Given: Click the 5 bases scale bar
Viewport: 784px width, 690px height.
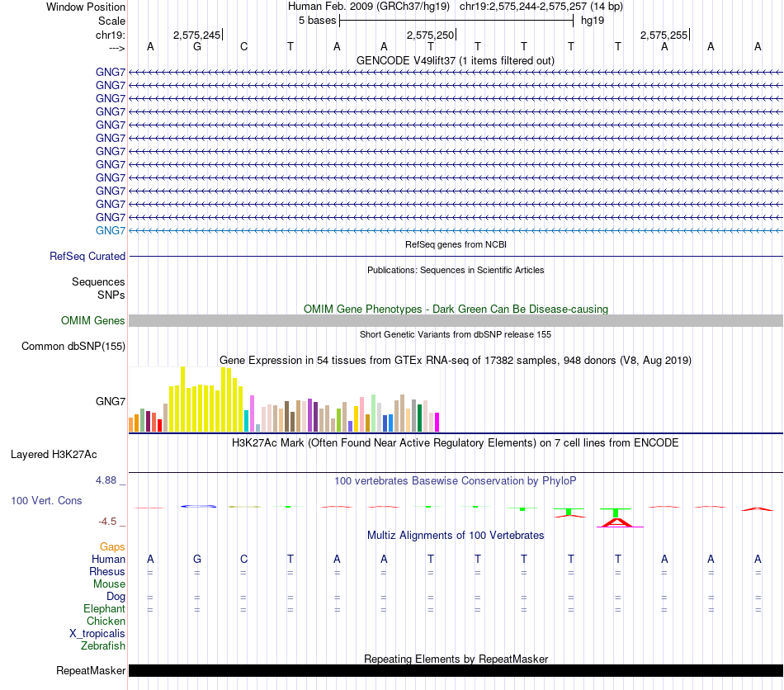Looking at the screenshot, I should (456, 21).
